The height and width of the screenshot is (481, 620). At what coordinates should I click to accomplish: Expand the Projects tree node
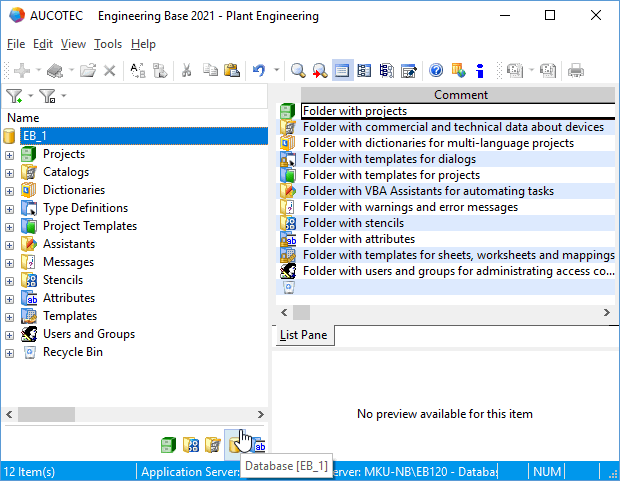(10, 155)
